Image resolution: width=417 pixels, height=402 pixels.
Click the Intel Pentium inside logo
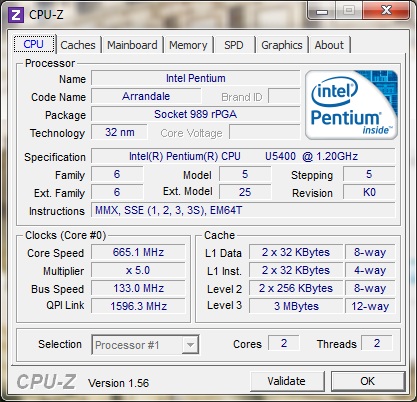coord(351,105)
